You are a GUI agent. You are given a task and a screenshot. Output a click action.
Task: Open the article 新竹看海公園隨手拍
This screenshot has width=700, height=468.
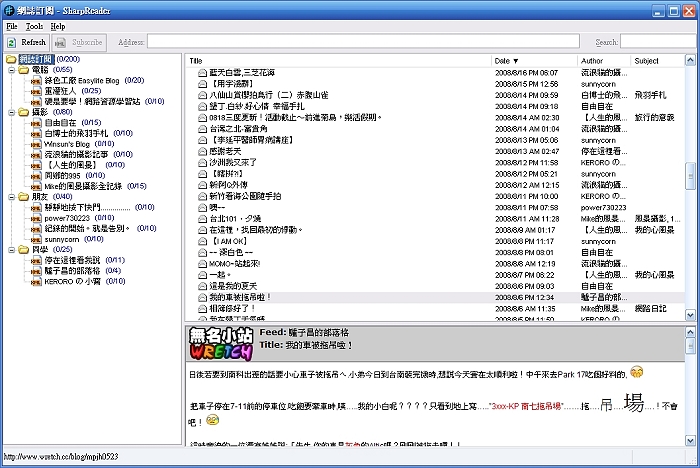coord(245,196)
